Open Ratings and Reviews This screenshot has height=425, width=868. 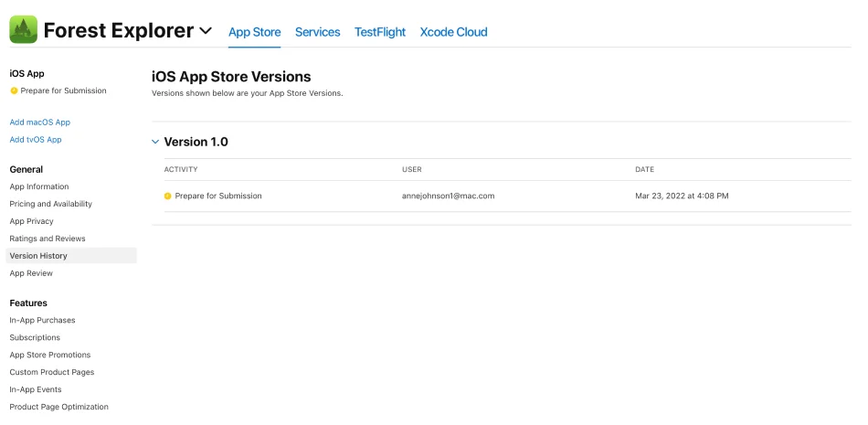tap(48, 239)
